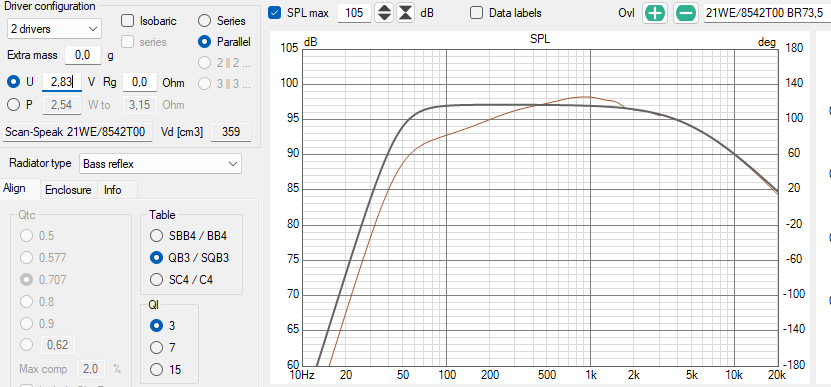Open the overlay name 21WE/8542T00 combo box
831x387 pixels.
tap(767, 13)
